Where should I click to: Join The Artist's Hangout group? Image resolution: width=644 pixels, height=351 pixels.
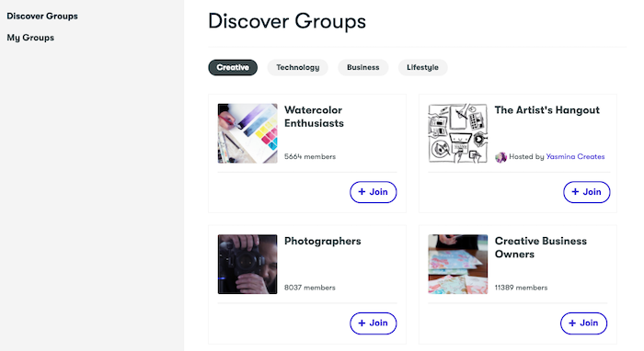[x=587, y=192]
